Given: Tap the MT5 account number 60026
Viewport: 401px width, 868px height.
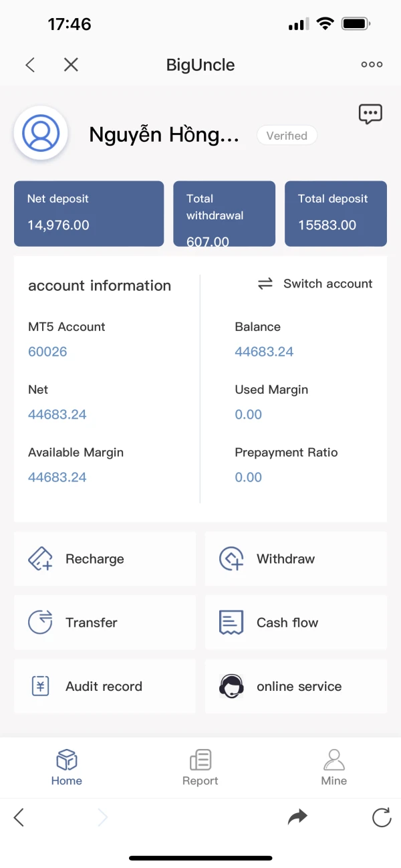Looking at the screenshot, I should (x=47, y=352).
